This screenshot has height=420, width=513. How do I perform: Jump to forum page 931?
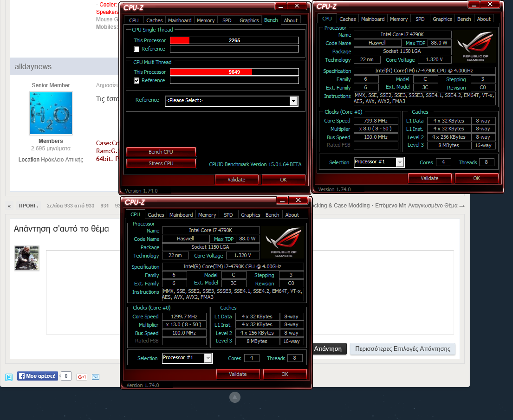coord(105,206)
